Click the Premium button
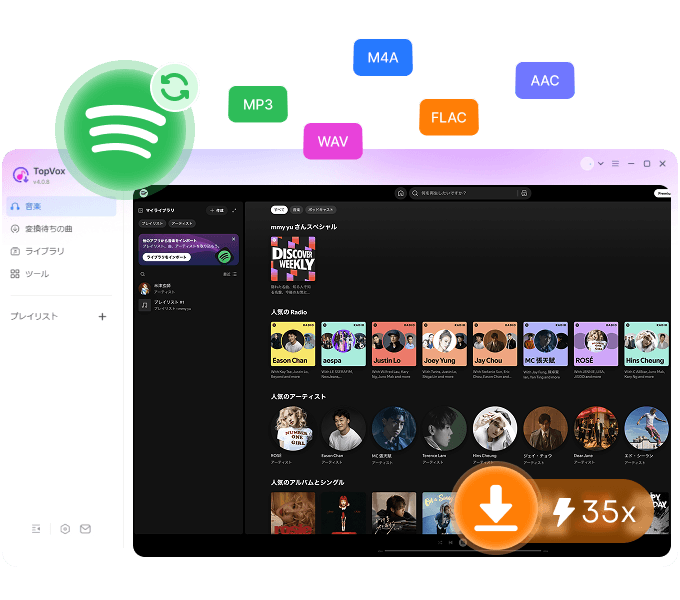 tap(663, 193)
